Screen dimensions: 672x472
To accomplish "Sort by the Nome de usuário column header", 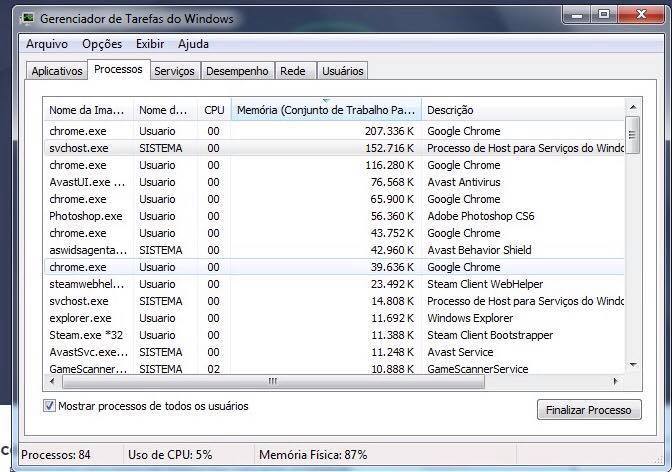I will (165, 110).
